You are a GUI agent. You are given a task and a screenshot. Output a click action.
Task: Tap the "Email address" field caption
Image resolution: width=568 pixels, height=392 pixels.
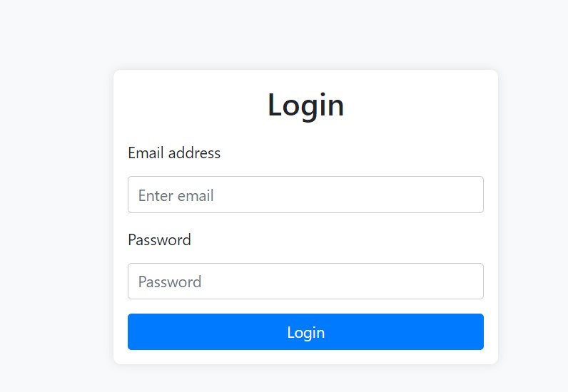[174, 153]
